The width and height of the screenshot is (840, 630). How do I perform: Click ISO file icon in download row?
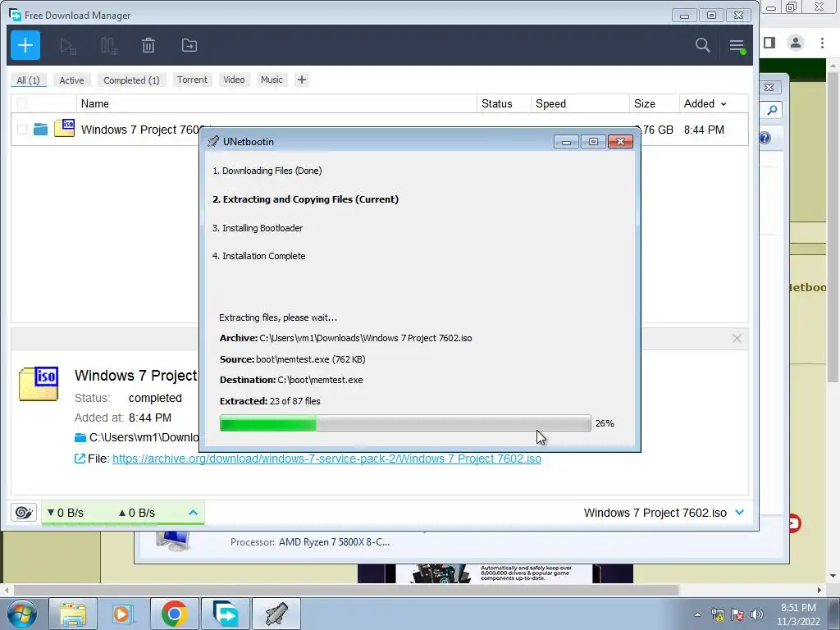[64, 129]
